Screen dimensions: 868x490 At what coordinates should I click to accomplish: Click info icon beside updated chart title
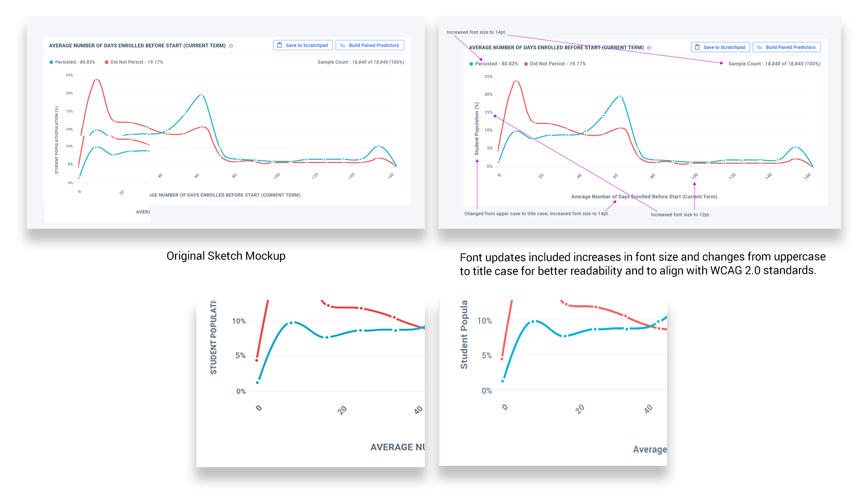[649, 47]
